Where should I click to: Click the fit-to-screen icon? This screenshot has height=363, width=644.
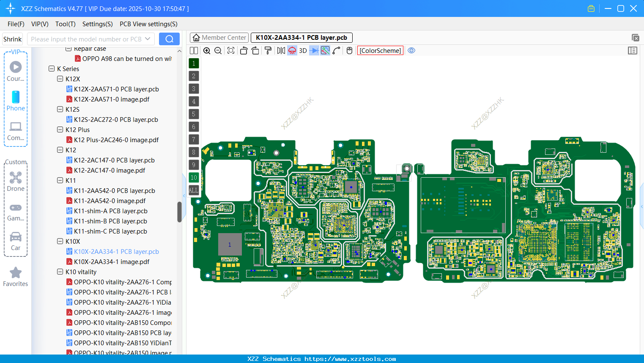[231, 51]
